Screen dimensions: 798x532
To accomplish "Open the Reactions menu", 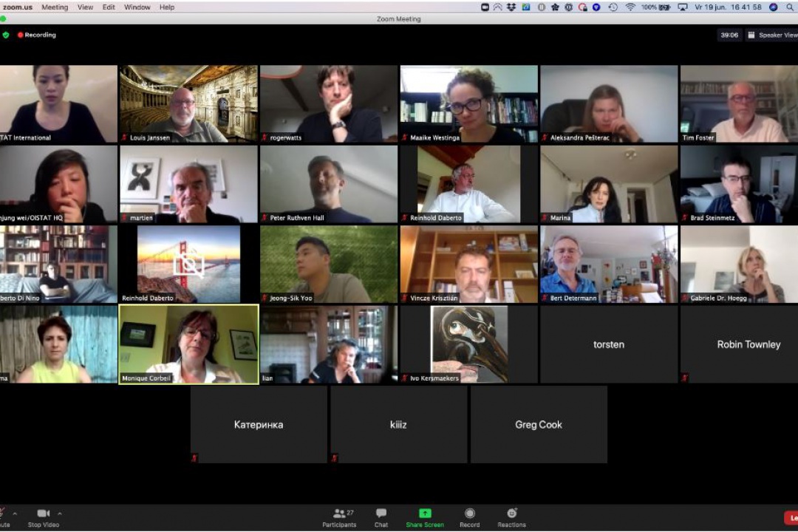I will coord(511,517).
